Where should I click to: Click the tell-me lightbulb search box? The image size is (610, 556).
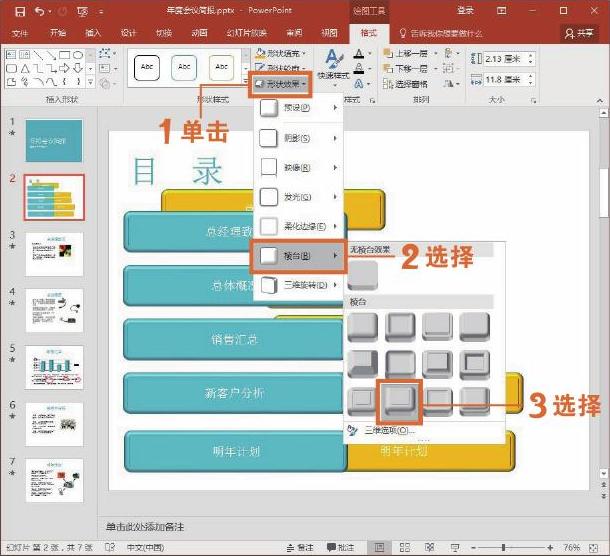441,33
